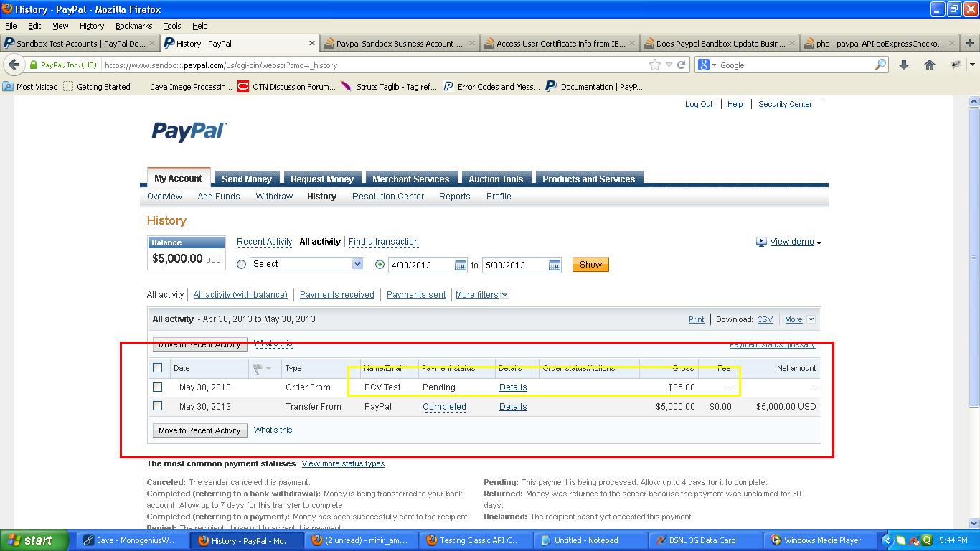Bookmark this page with the star icon
980x551 pixels.
(655, 65)
